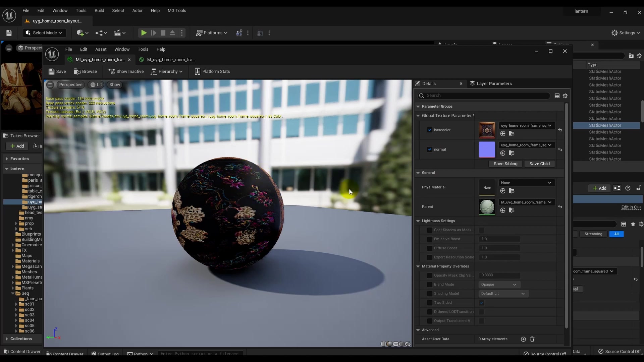The width and height of the screenshot is (644, 362).
Task: Enable Shading Model override checkbox
Action: click(x=430, y=294)
